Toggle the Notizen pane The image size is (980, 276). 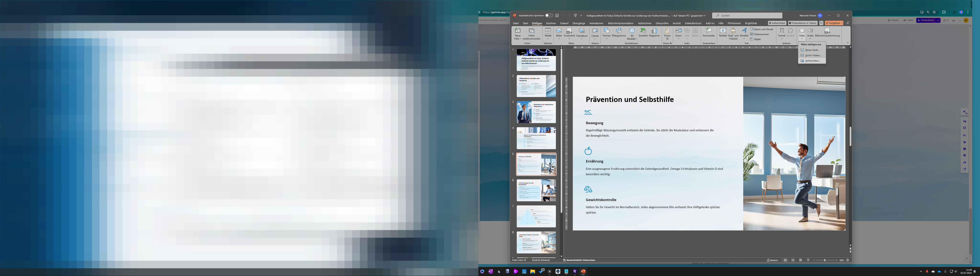coord(772,260)
